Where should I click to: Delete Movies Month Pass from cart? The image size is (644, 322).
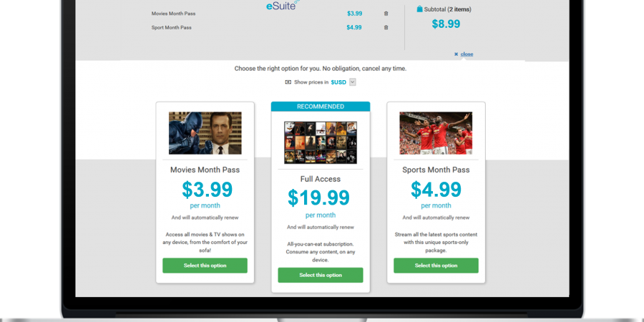coord(386,14)
